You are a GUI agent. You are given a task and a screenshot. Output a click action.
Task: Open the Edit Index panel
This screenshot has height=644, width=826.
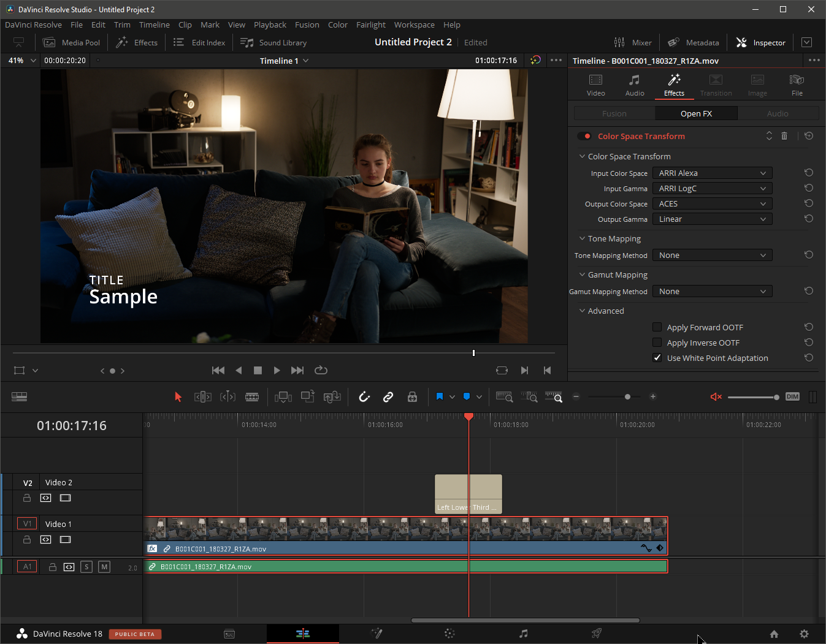coord(199,42)
